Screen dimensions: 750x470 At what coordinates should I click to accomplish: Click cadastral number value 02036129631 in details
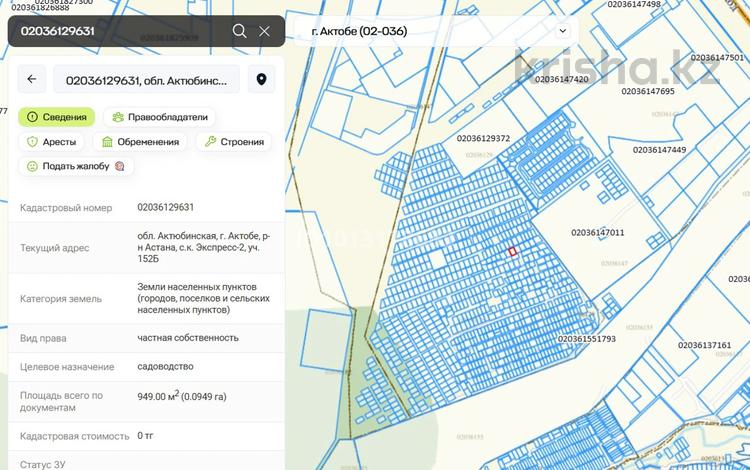[x=165, y=207]
